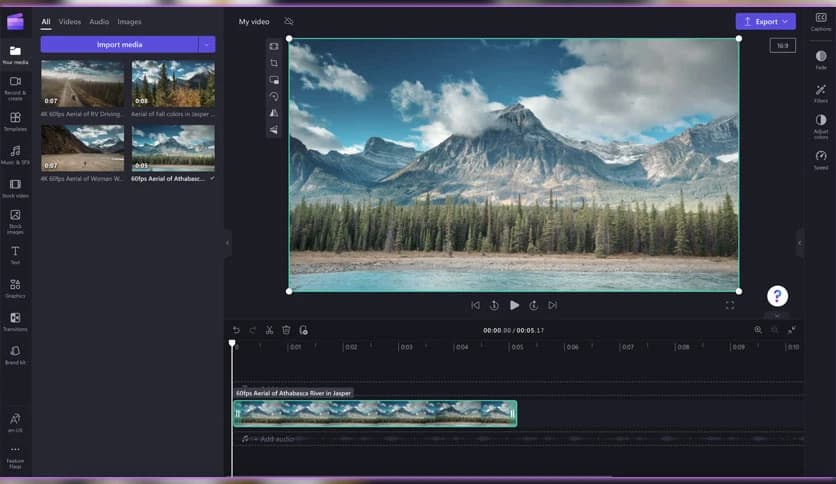Screen dimensions: 836x484
Task: Switch to the Audio tab
Action: tap(99, 21)
